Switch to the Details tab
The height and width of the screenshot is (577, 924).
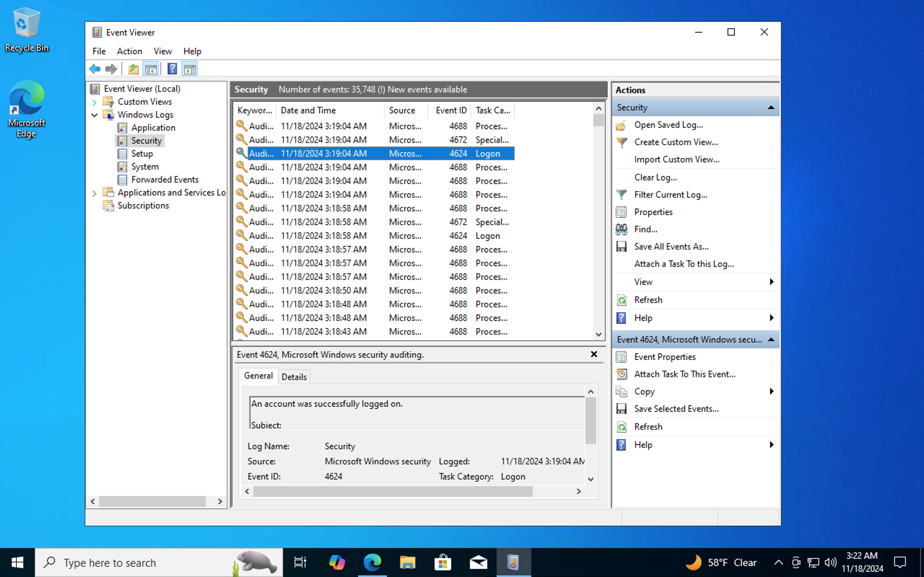point(293,377)
